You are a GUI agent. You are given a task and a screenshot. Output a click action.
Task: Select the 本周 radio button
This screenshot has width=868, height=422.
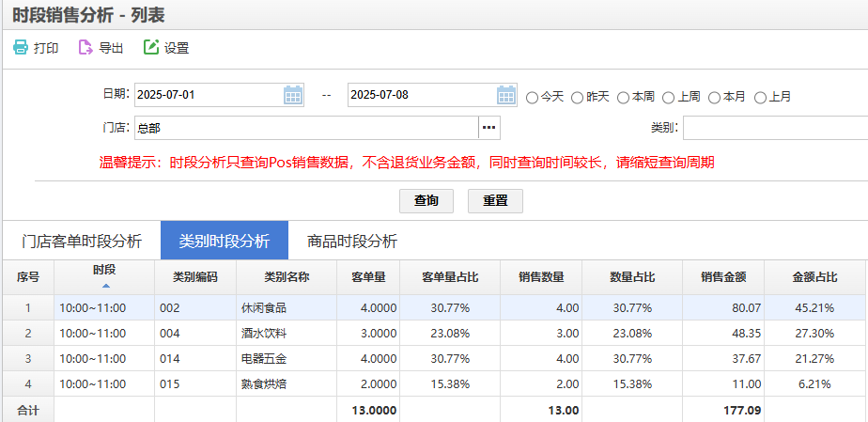(x=624, y=98)
